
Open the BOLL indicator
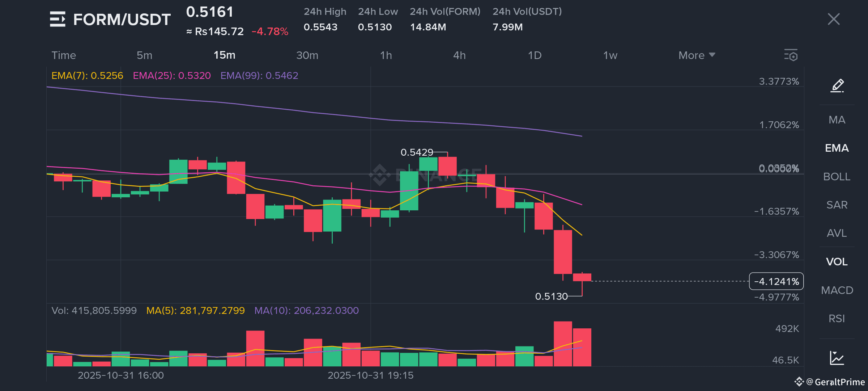coord(837,177)
